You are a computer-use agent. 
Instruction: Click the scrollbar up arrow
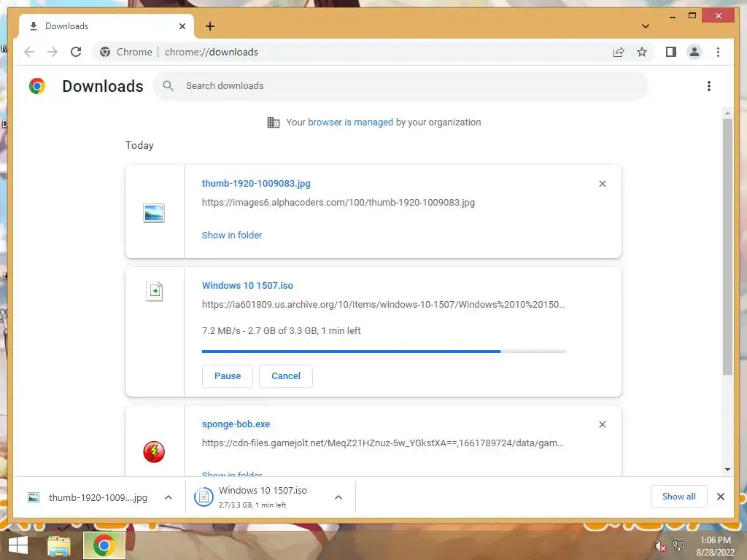point(727,113)
